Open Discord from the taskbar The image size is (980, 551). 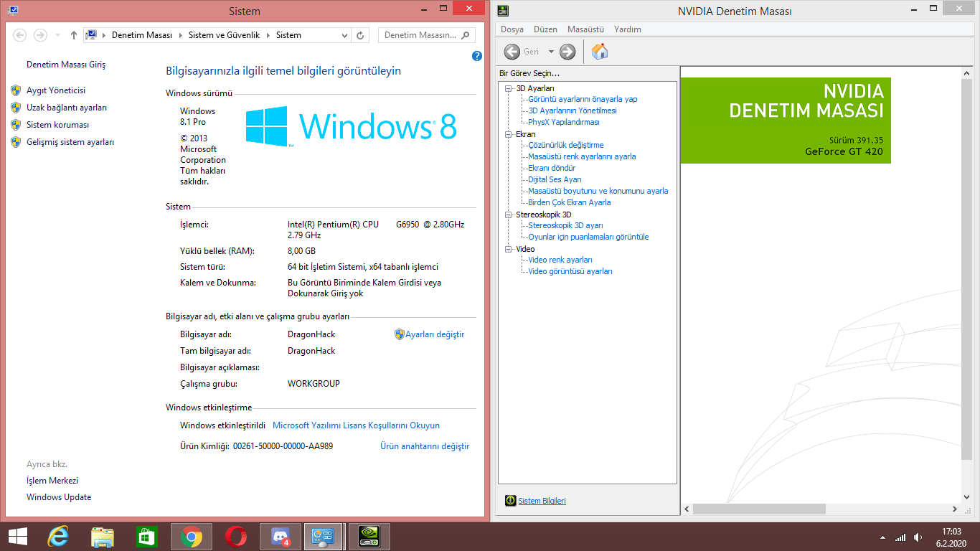[x=281, y=537]
